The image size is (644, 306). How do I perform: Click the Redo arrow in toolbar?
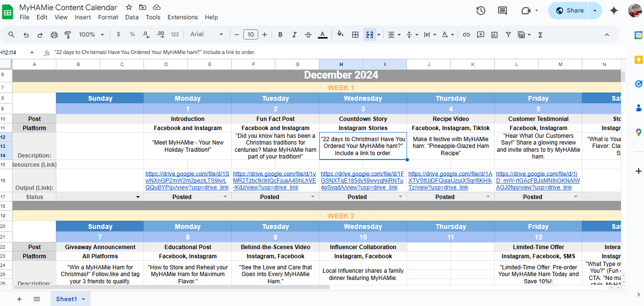40,35
